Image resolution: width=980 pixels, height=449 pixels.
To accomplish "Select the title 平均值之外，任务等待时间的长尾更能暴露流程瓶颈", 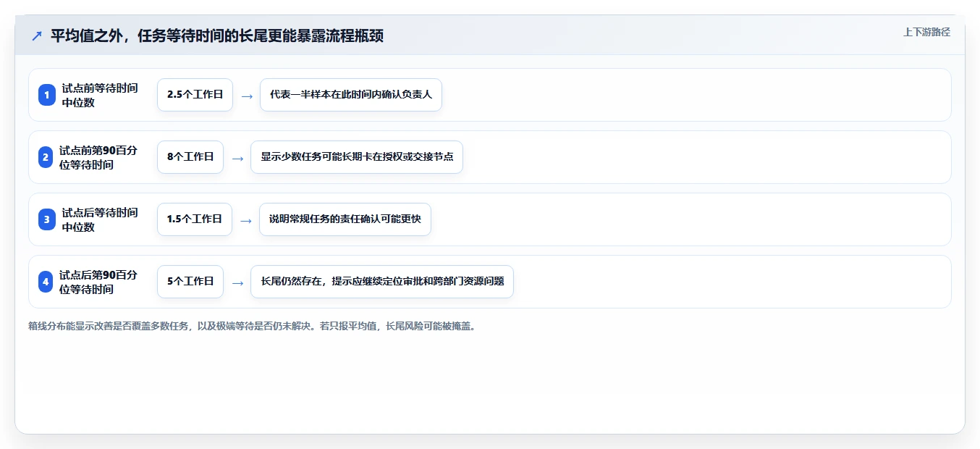I will coord(217,35).
